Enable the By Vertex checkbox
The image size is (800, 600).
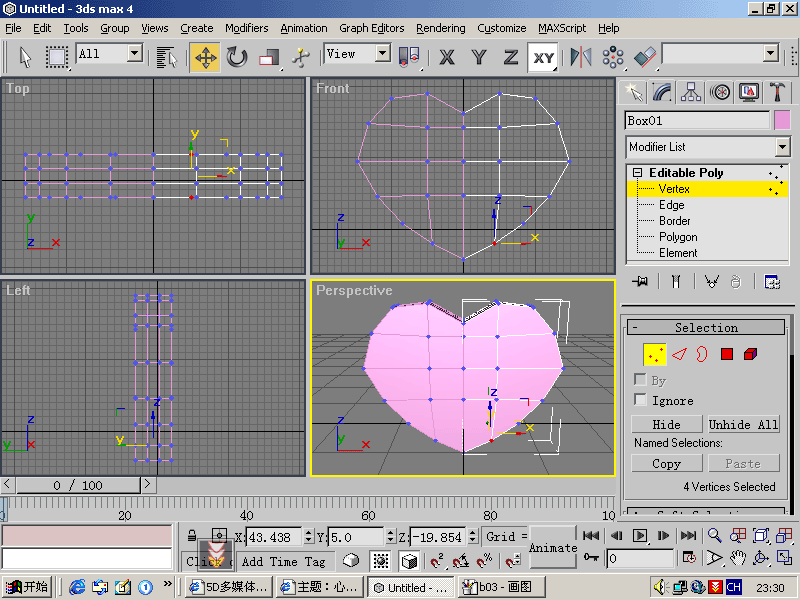pyautogui.click(x=640, y=380)
